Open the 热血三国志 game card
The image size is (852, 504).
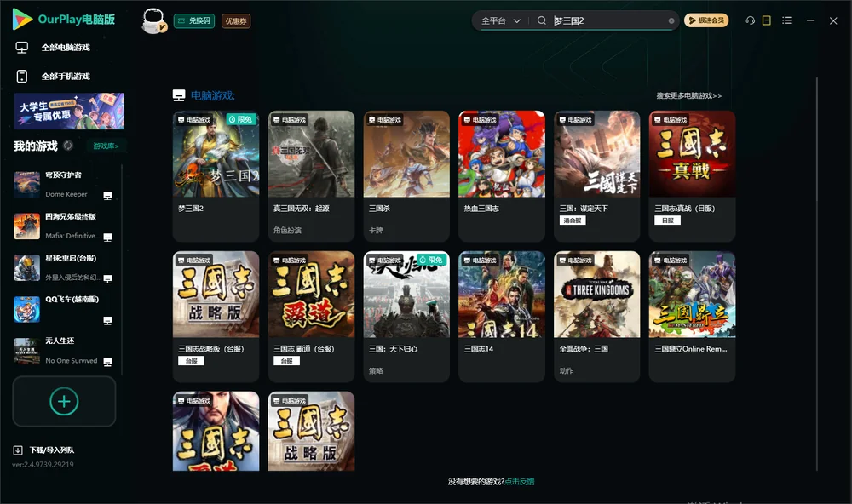point(502,176)
